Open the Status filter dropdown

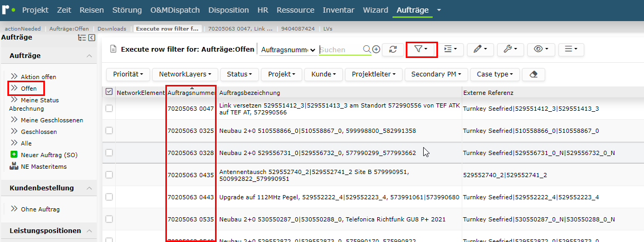coord(239,74)
